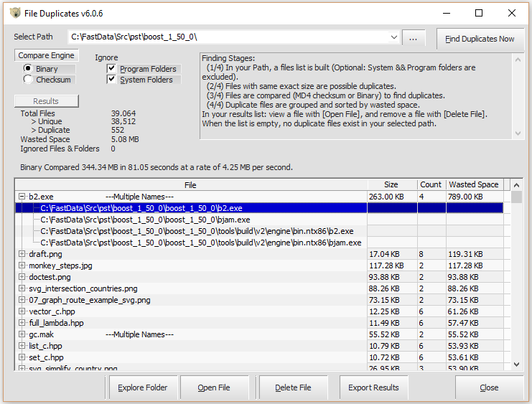This screenshot has height=404, width=532.
Task: Expand the monkey_steps.jpg duplicate group
Action: (x=22, y=266)
